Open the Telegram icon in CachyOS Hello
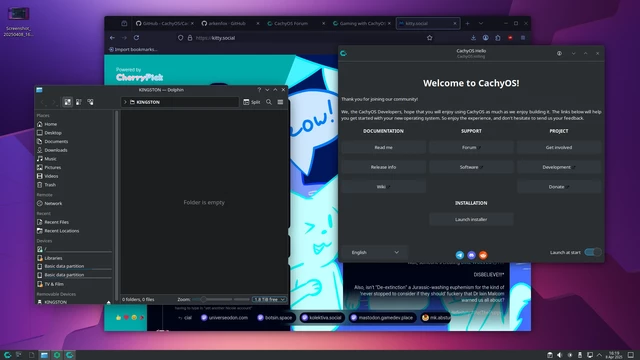 (x=460, y=255)
